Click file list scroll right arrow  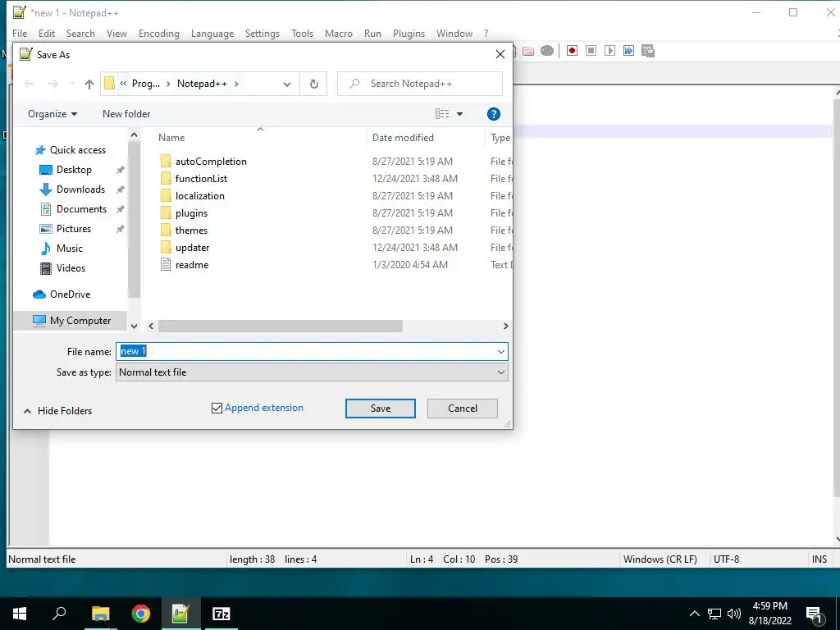click(505, 326)
